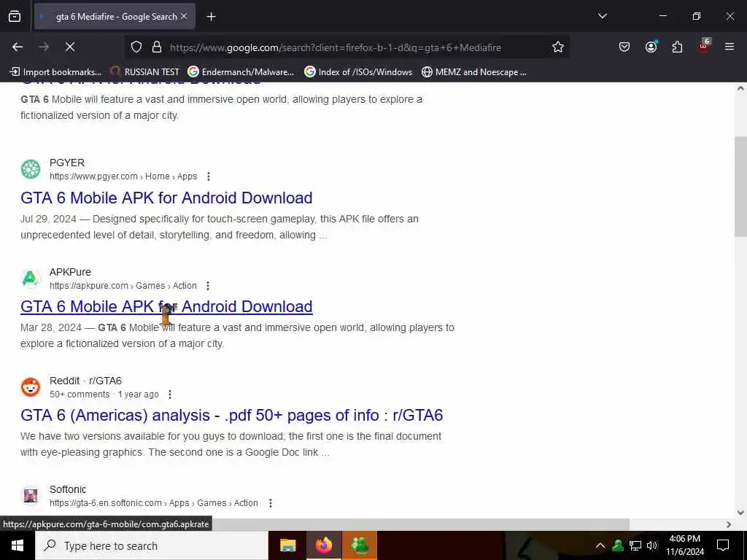
Task: Click the Softonic site name text
Action: [68, 489]
